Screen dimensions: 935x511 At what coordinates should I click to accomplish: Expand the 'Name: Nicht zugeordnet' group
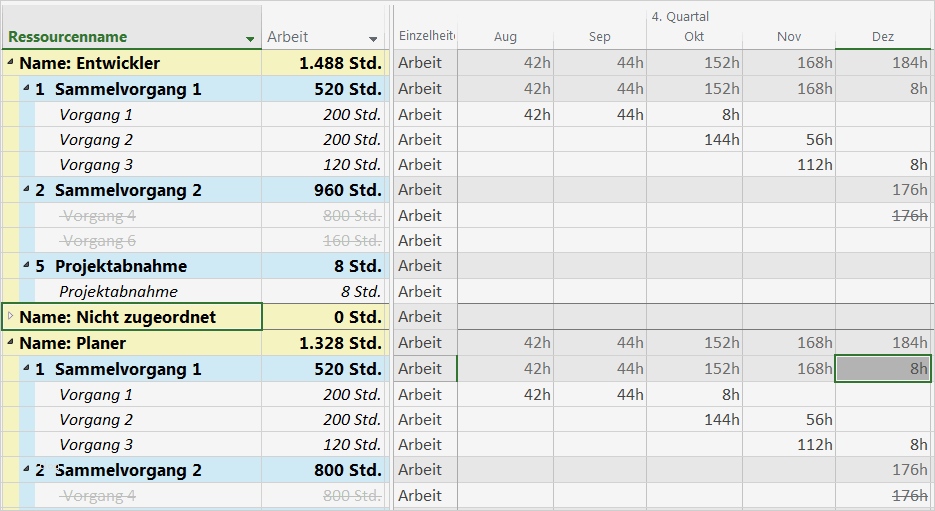tap(10, 316)
